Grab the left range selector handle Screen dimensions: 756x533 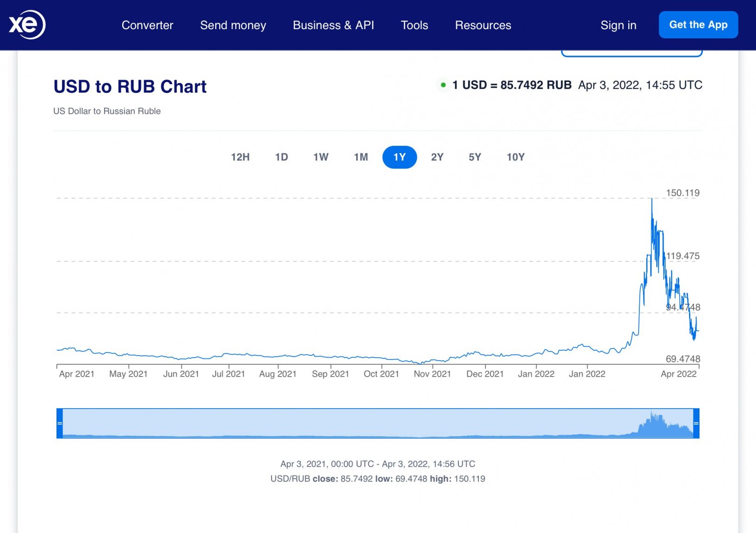click(60, 423)
